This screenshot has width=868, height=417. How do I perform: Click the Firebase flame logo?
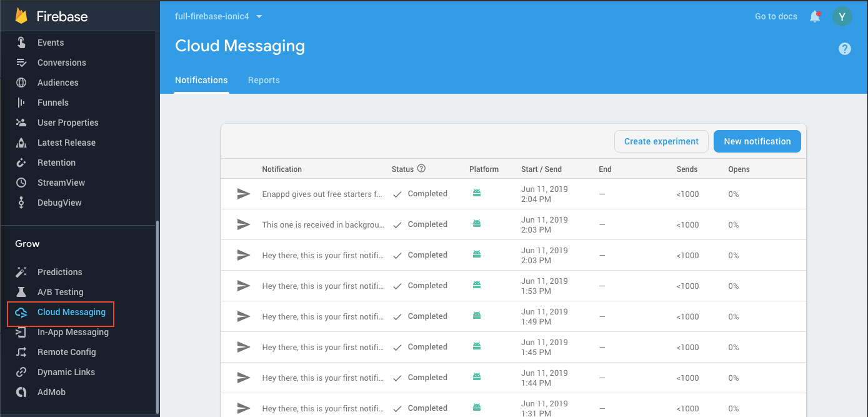point(21,16)
